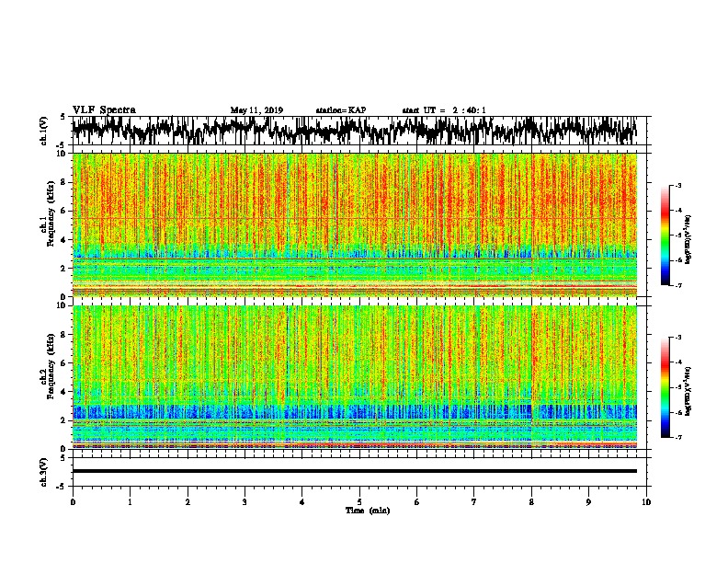The width and height of the screenshot is (728, 563).
Task: Click tick label "2" on the Time axis
Action: click(188, 502)
